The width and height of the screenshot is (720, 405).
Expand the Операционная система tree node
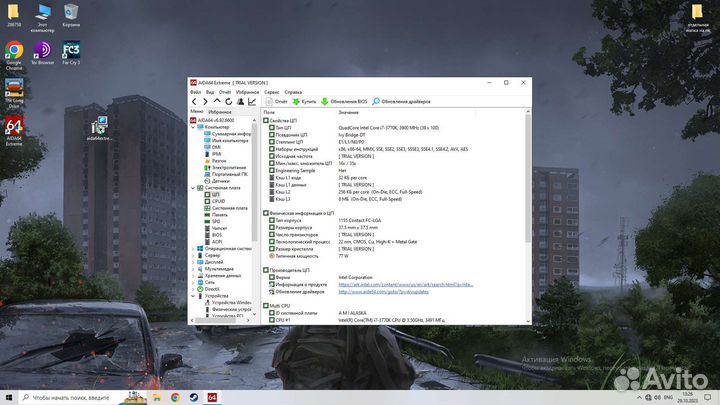193,248
